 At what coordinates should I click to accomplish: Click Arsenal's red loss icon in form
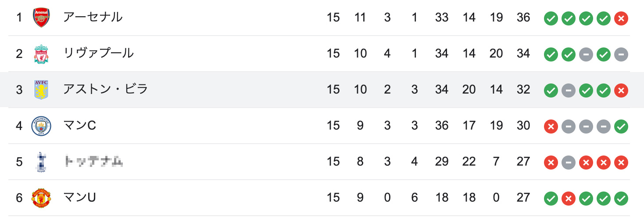click(x=621, y=18)
